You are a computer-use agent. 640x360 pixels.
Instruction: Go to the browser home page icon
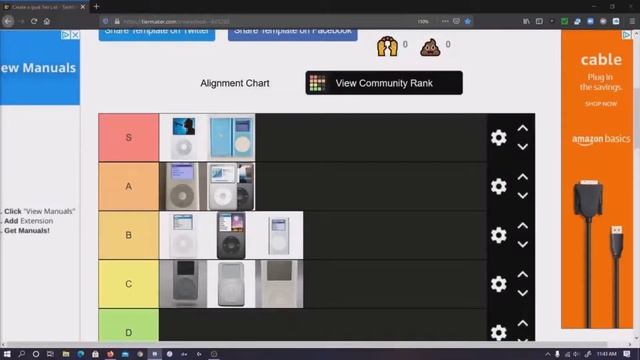47,21
